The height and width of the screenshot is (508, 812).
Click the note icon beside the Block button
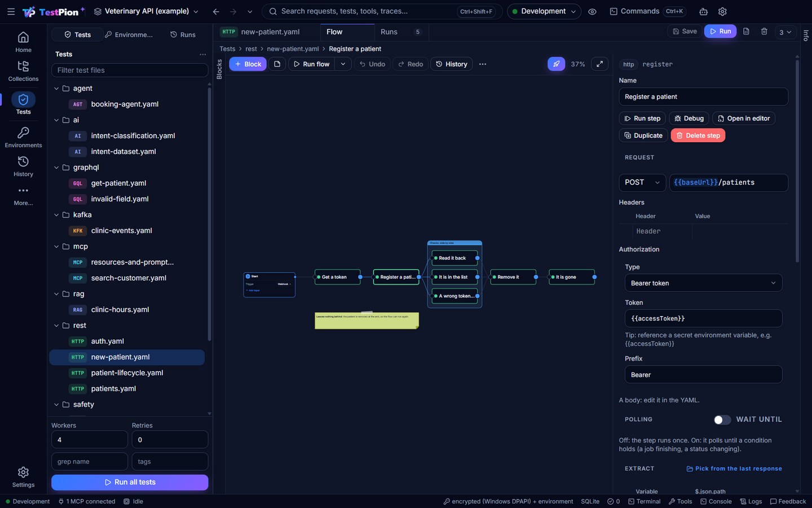tap(277, 64)
